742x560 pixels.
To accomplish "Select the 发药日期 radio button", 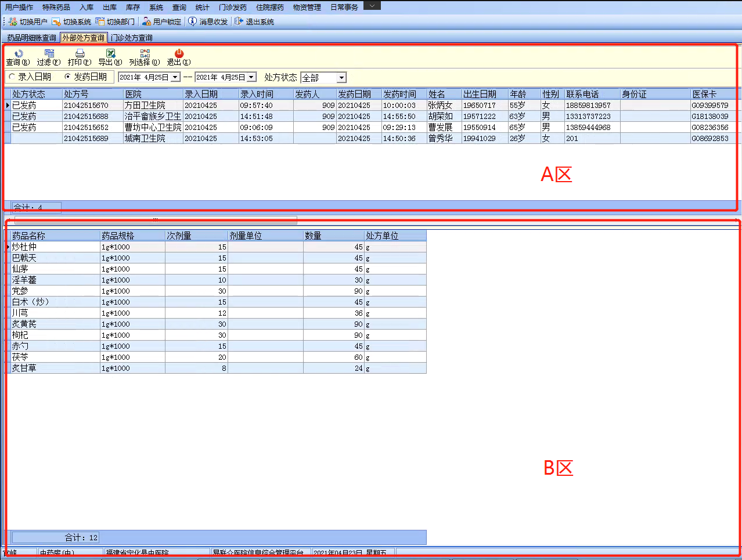I will (x=68, y=77).
